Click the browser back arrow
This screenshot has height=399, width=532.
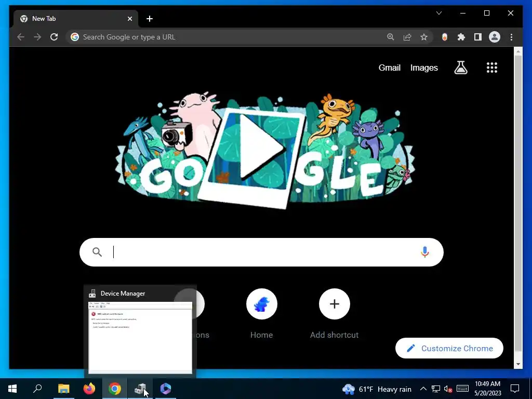(x=21, y=37)
